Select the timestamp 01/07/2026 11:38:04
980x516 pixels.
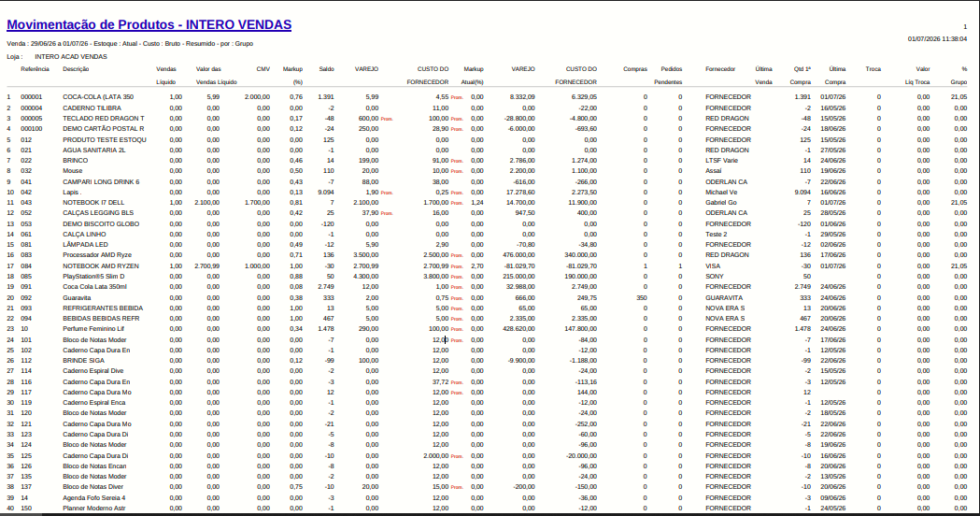[x=937, y=38]
